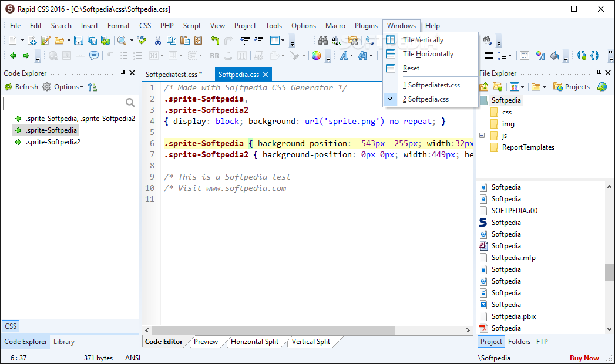This screenshot has width=615, height=364.
Task: Click the Outdent lines icon
Action: click(x=259, y=41)
